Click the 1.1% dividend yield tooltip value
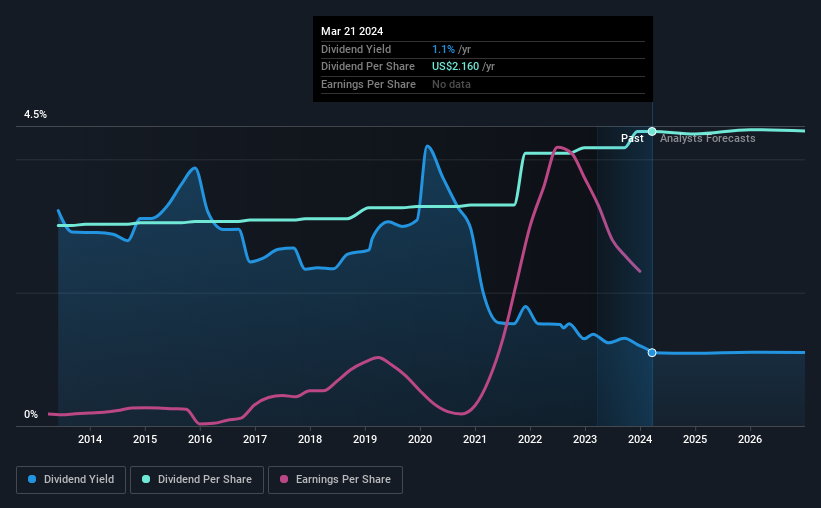 click(x=443, y=49)
